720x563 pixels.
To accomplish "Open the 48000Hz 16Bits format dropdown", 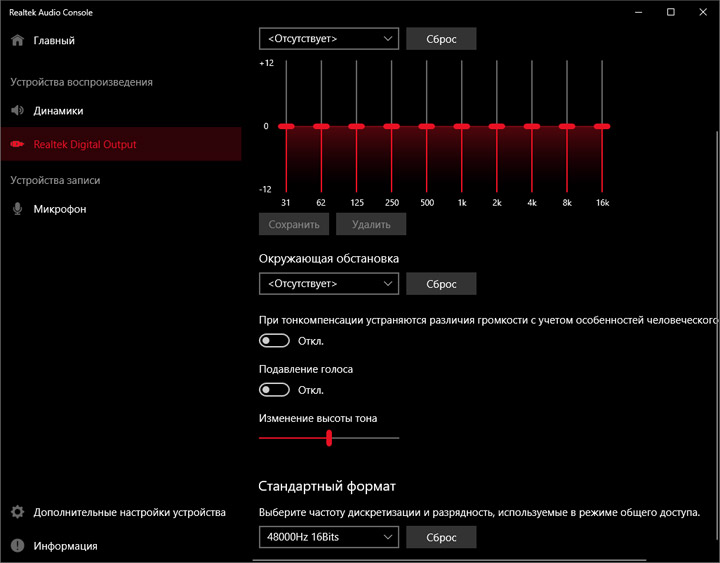I will click(x=329, y=537).
